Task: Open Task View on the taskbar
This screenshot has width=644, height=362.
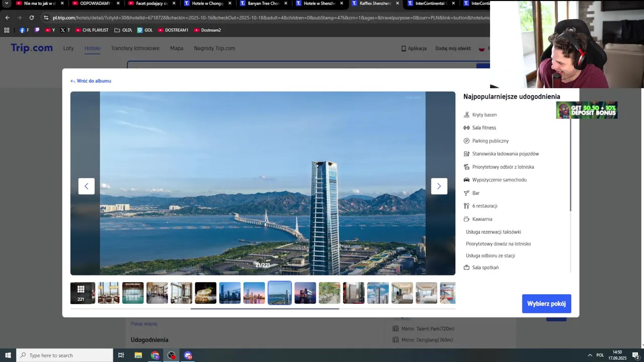Action: coord(121,355)
